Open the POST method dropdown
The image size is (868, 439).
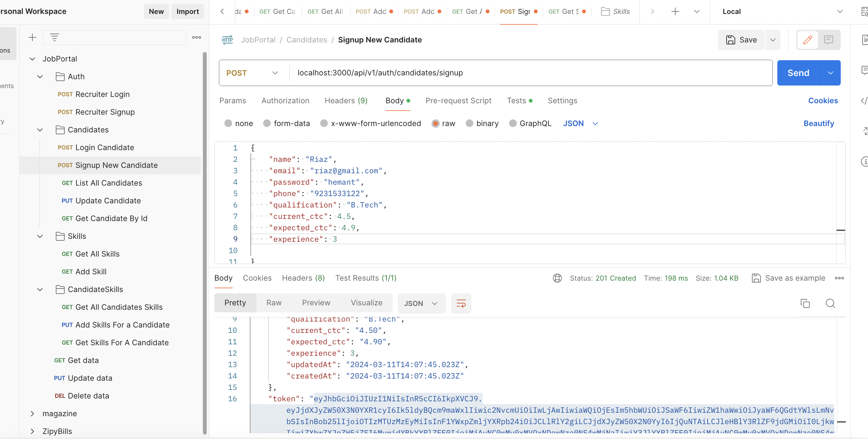(253, 73)
